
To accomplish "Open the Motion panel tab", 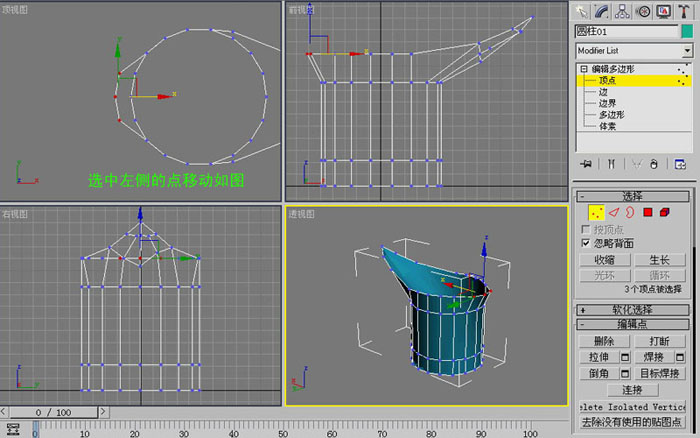I will pyautogui.click(x=643, y=12).
